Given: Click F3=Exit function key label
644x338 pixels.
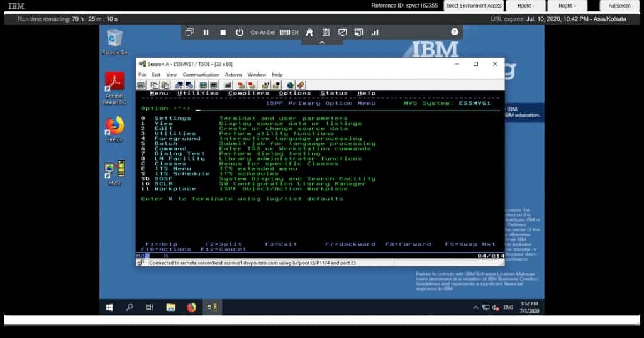Looking at the screenshot, I should point(281,244).
